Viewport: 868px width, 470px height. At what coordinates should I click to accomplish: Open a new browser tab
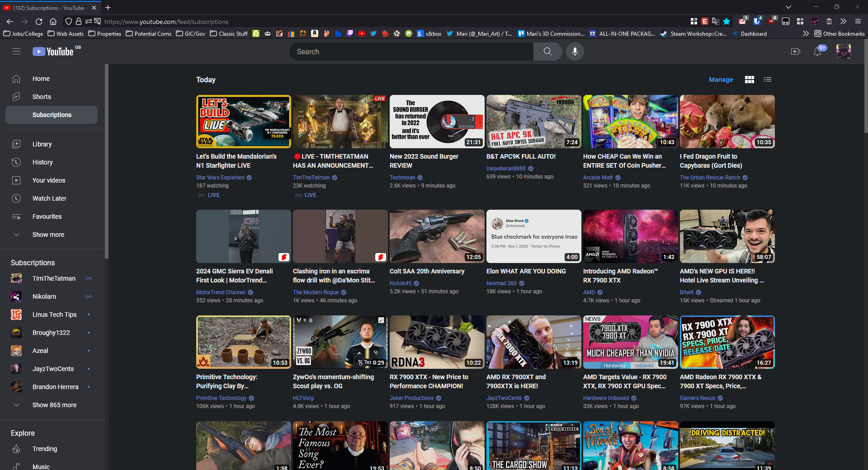coord(108,8)
